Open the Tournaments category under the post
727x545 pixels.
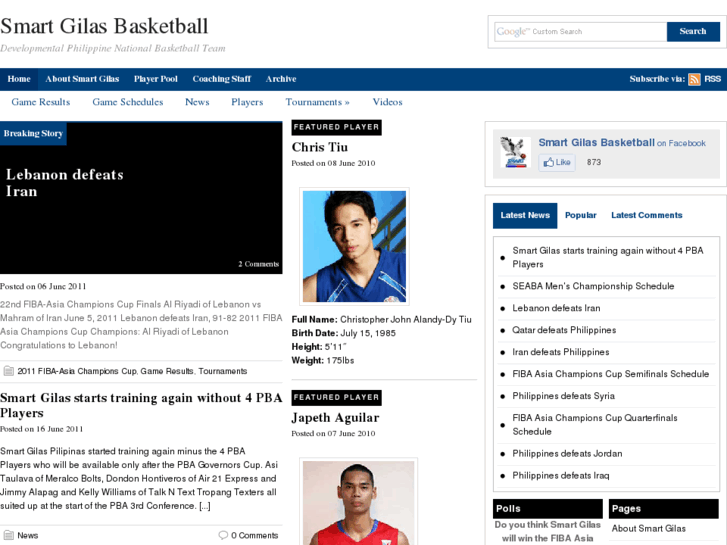point(223,371)
